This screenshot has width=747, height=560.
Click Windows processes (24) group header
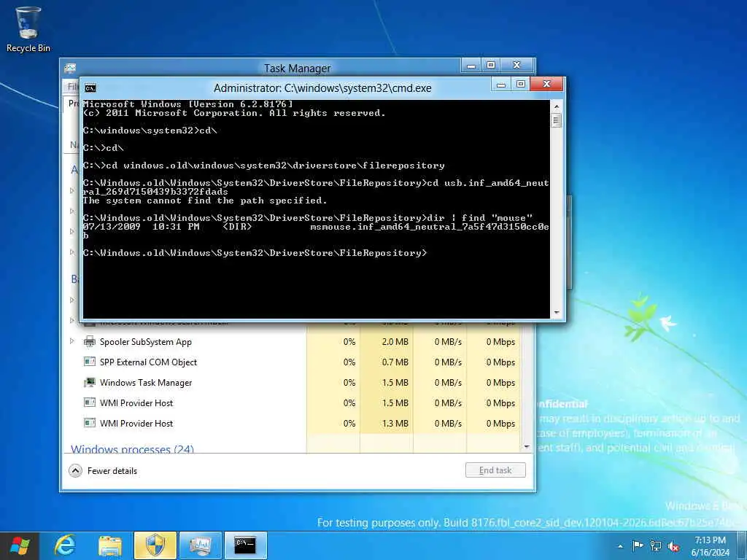(132, 448)
